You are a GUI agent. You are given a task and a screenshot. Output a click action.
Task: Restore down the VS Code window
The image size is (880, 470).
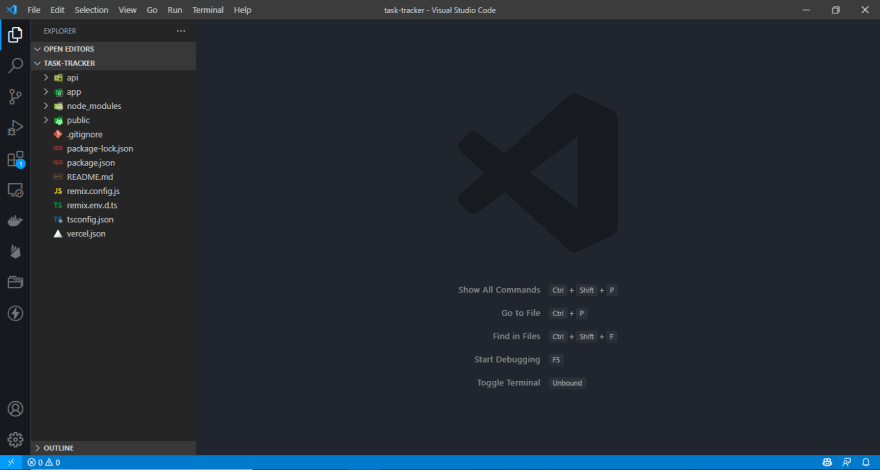[x=836, y=10]
